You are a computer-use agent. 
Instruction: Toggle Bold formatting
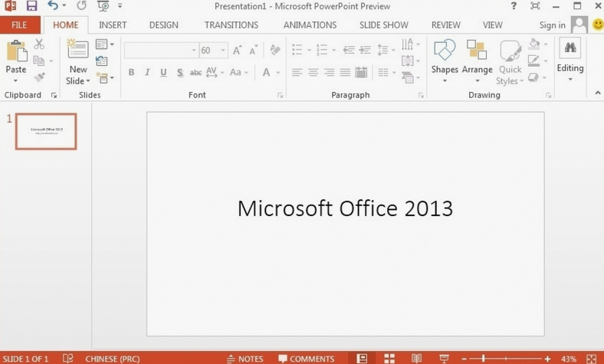131,73
